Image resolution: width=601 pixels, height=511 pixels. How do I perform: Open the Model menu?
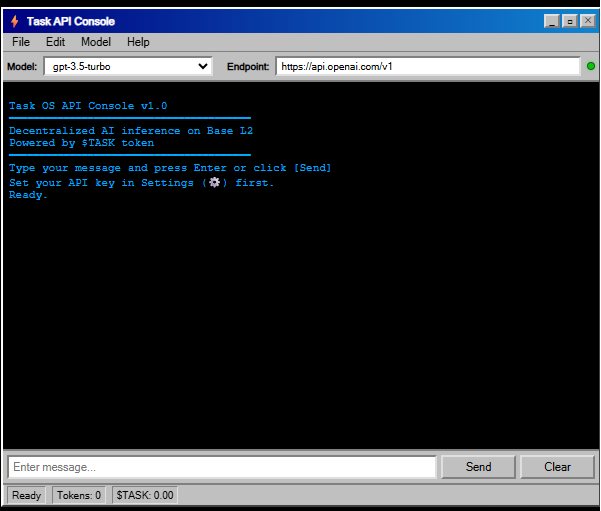click(x=96, y=42)
